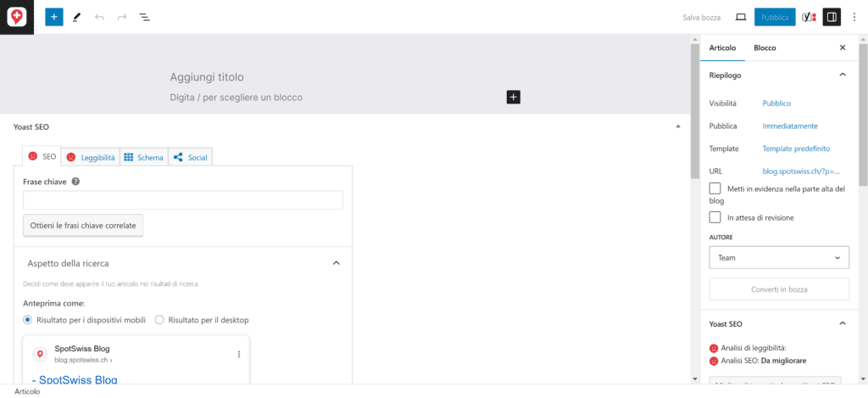Open the Autore Team dropdown
The image size is (868, 398).
click(779, 258)
